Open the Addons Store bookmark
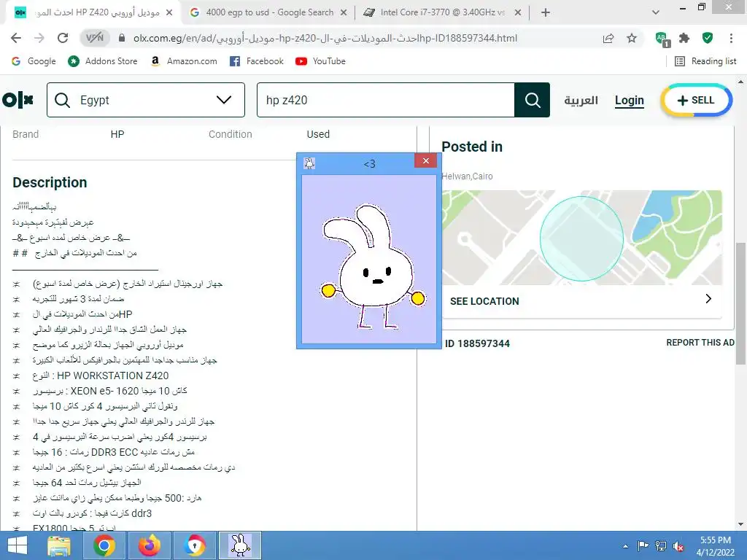Image resolution: width=747 pixels, height=560 pixels. 102,61
